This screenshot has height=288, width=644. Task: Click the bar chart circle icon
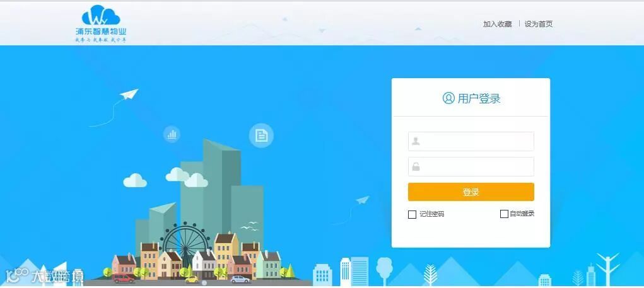(172, 134)
